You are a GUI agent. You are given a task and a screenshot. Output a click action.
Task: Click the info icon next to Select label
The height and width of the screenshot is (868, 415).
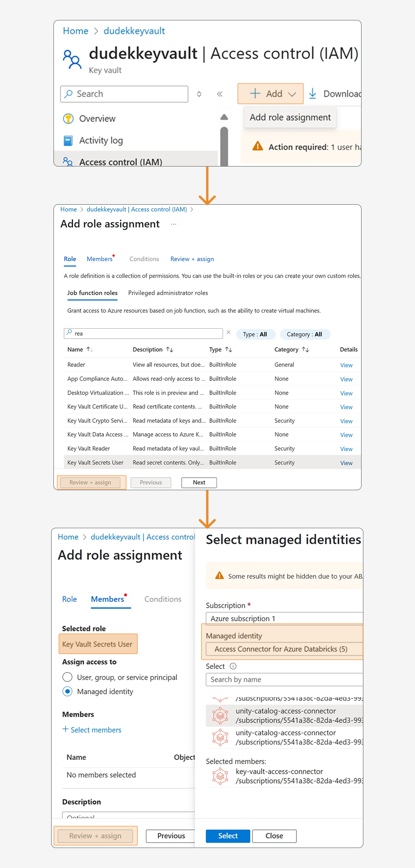tap(233, 666)
